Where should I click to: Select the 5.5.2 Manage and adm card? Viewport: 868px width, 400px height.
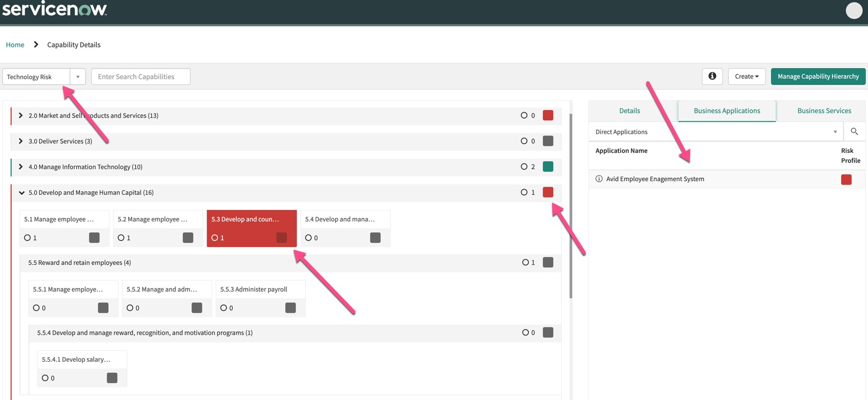[x=167, y=298]
